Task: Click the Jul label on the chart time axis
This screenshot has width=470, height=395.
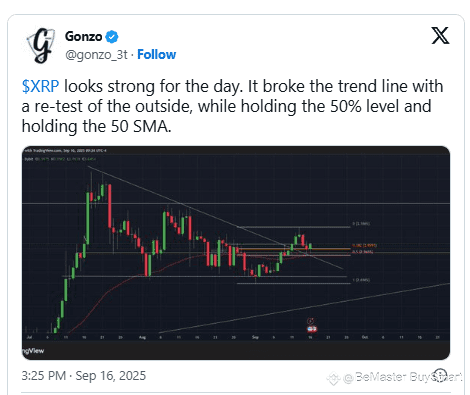Action: [29, 337]
